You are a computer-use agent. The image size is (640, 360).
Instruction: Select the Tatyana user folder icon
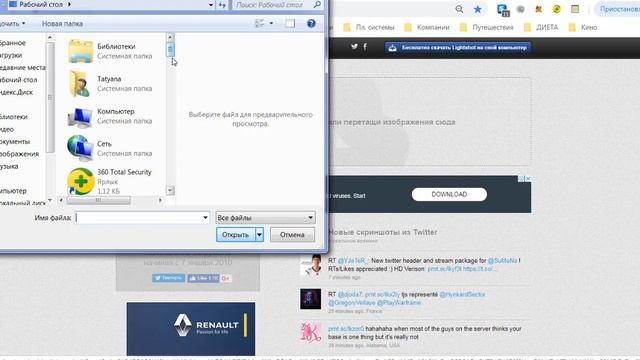click(x=80, y=84)
